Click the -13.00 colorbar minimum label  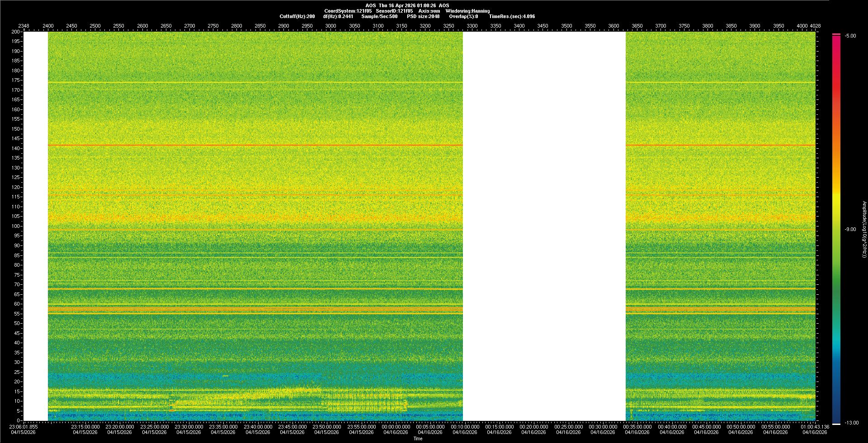[x=851, y=423]
